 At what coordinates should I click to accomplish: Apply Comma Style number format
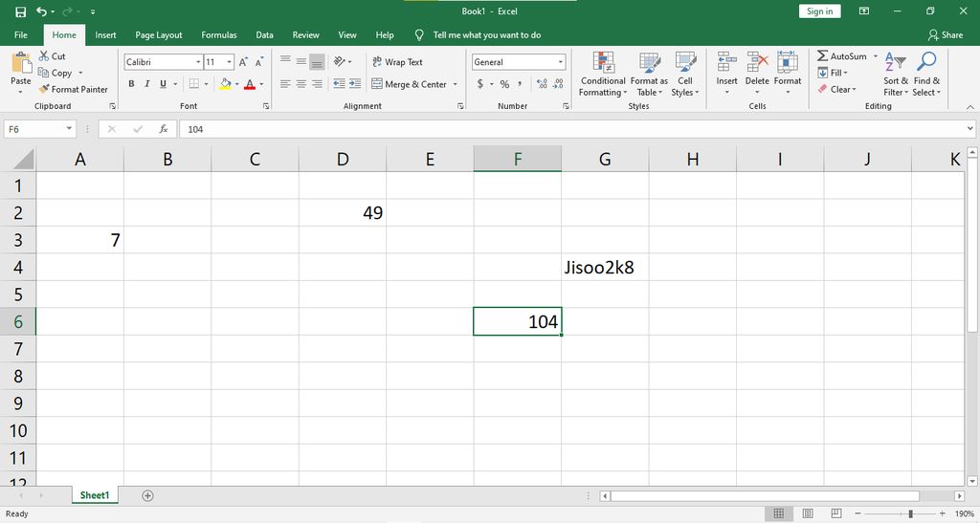(x=520, y=83)
